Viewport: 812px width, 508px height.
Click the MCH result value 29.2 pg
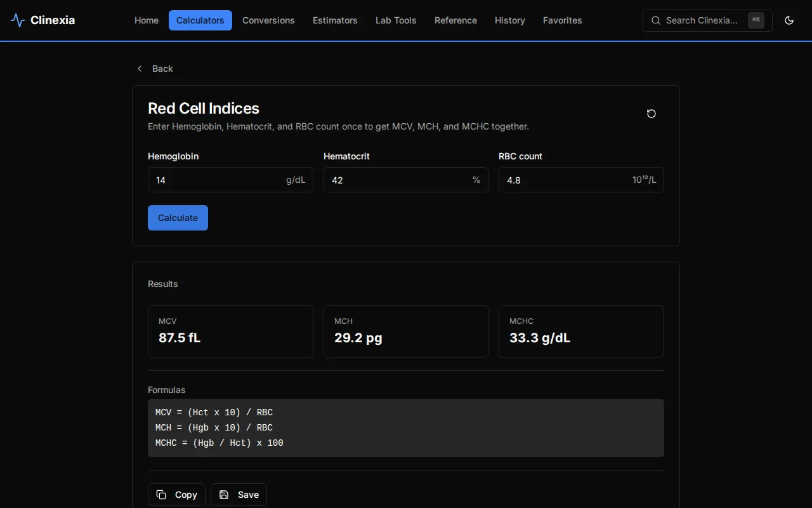click(x=358, y=338)
